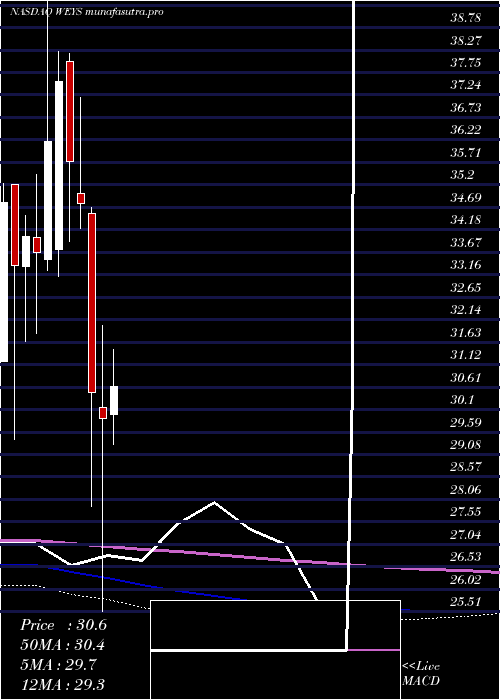Click the last white candlestick near 30.6

tap(114, 400)
